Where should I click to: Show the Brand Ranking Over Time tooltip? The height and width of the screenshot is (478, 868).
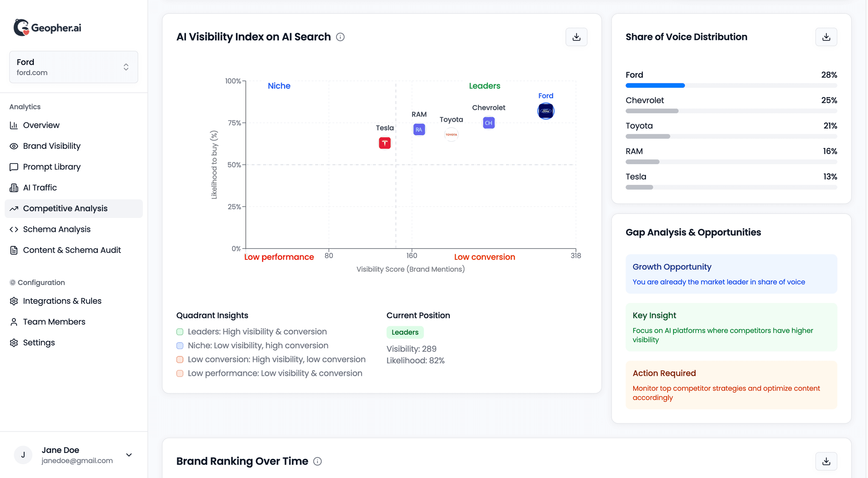point(317,461)
